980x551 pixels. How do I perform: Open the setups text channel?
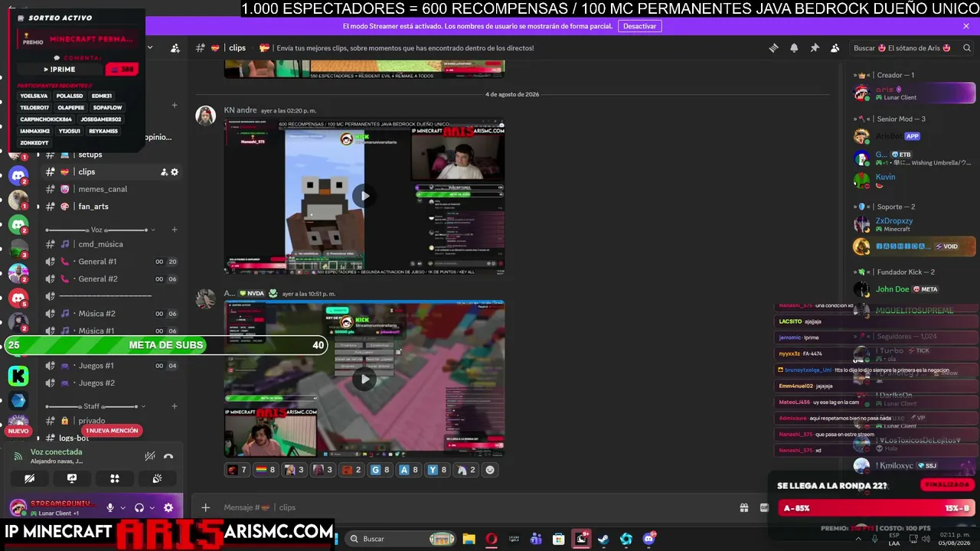(x=111, y=155)
